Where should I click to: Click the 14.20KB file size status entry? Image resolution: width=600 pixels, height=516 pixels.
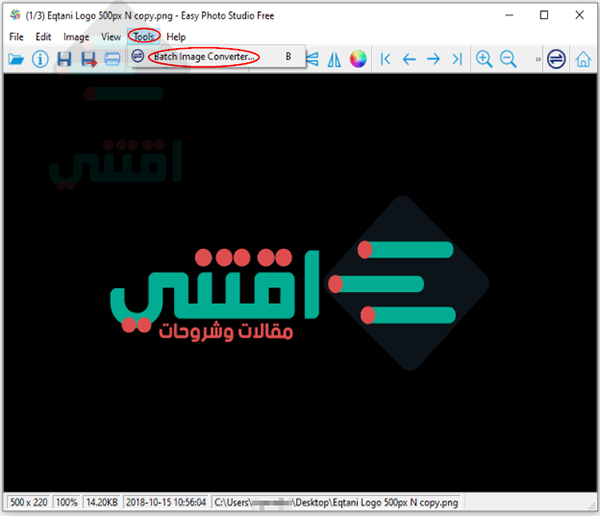pyautogui.click(x=102, y=502)
